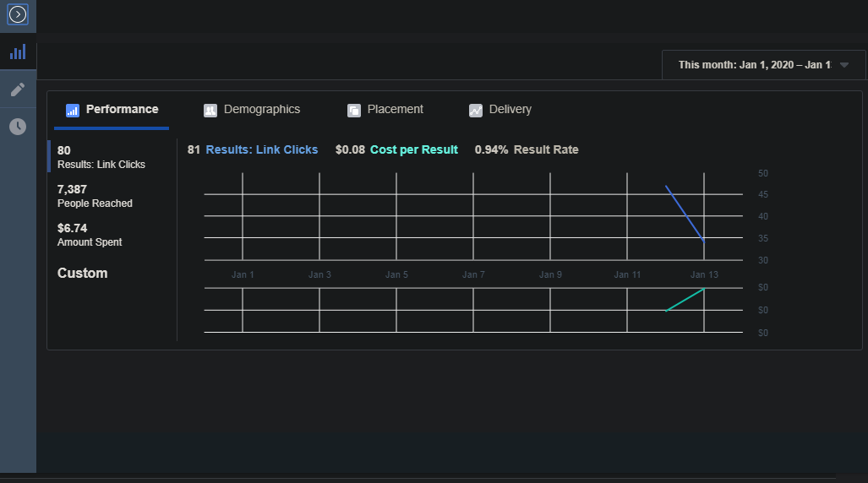
Task: Click the 0.94% Result Rate label
Action: [x=527, y=149]
